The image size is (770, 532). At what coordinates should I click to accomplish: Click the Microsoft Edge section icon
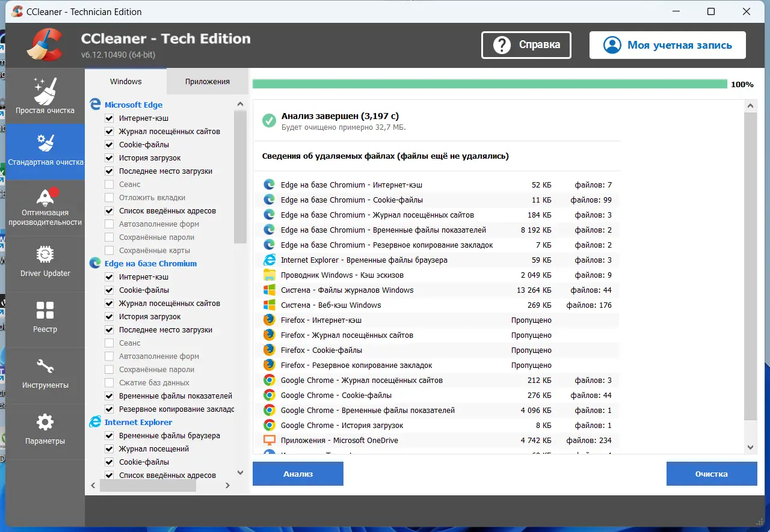95,105
